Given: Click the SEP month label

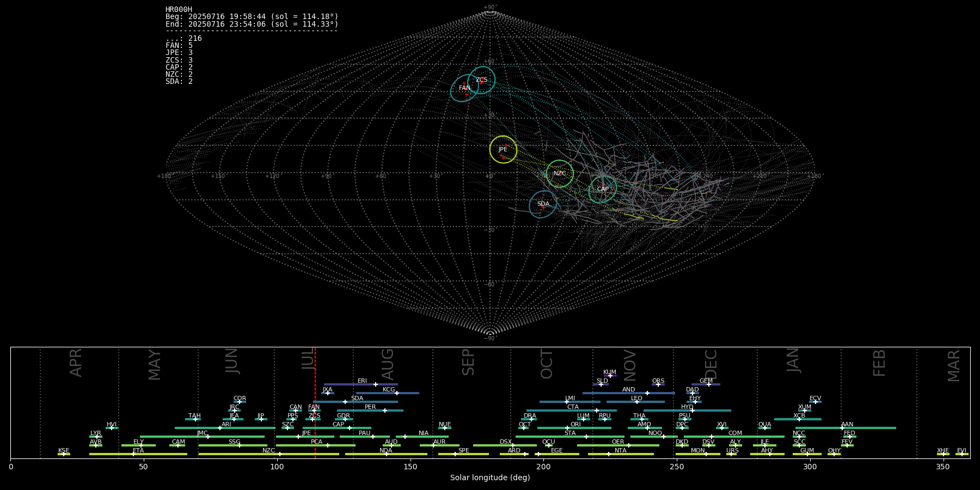Looking at the screenshot, I should (x=468, y=363).
